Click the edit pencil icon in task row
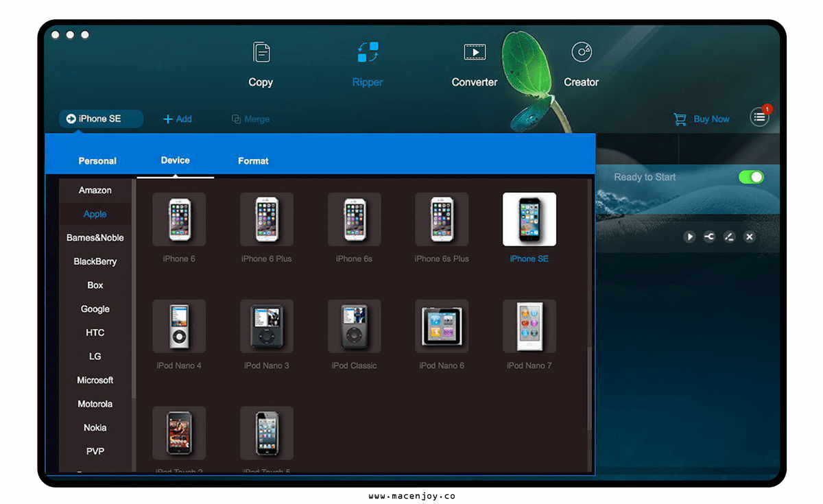This screenshot has height=504, width=823. (x=730, y=237)
